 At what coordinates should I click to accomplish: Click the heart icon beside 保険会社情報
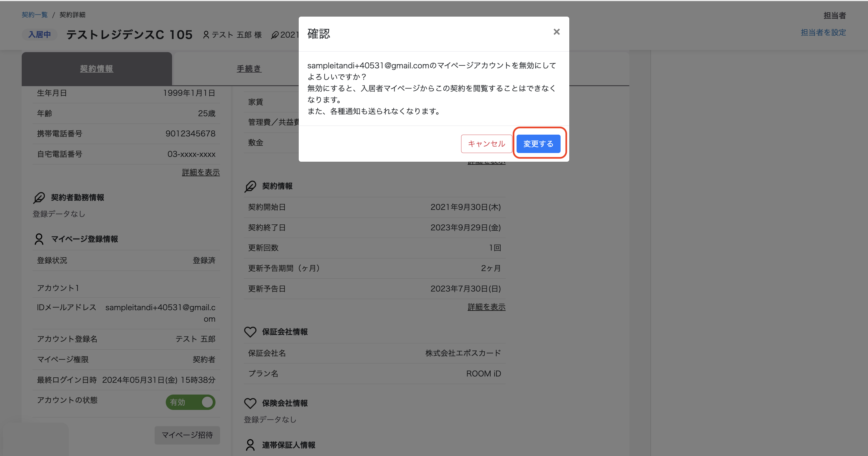click(x=250, y=403)
